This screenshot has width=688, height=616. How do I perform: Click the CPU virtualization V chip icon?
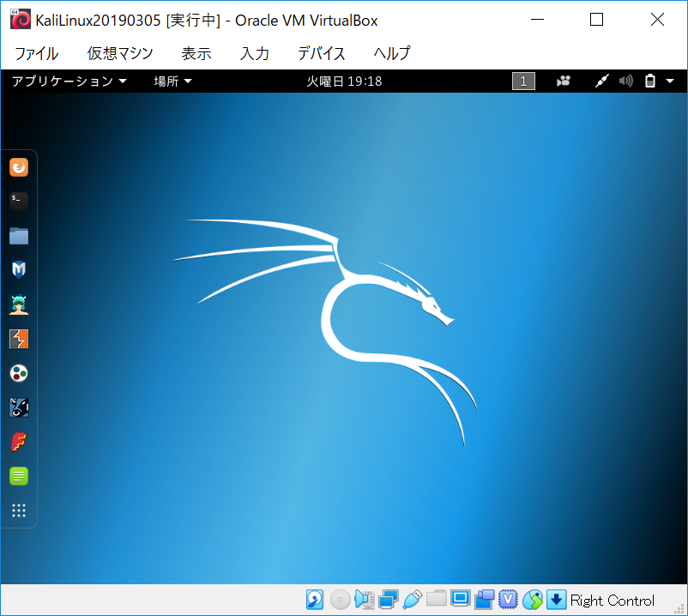coord(508,600)
